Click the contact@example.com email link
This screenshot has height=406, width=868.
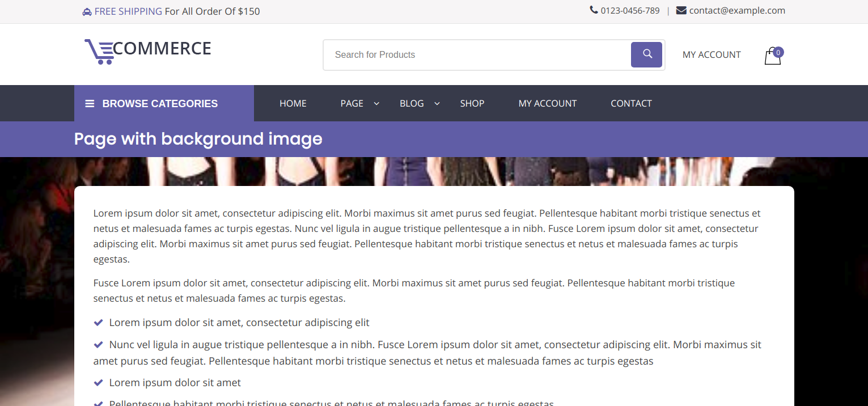737,10
